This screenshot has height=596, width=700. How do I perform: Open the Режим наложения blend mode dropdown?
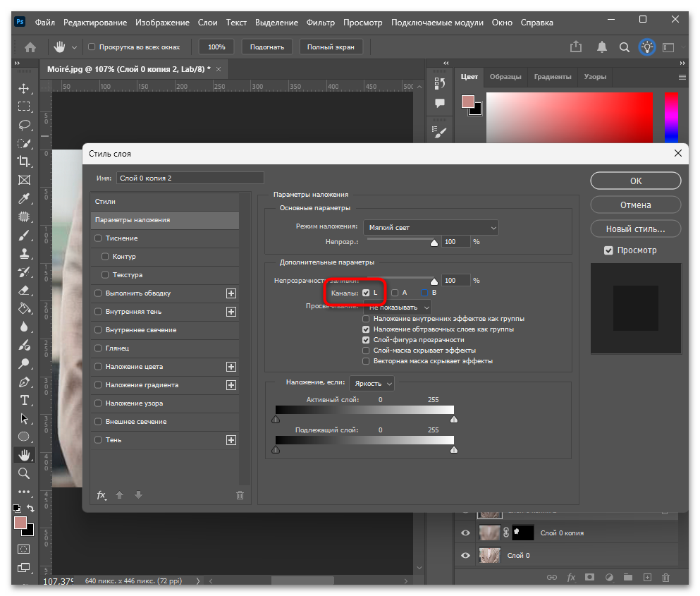(431, 227)
